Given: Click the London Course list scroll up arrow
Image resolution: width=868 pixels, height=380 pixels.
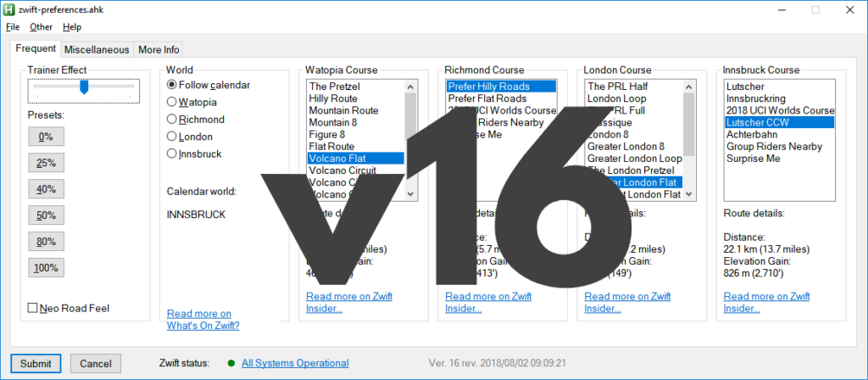Looking at the screenshot, I should (688, 87).
